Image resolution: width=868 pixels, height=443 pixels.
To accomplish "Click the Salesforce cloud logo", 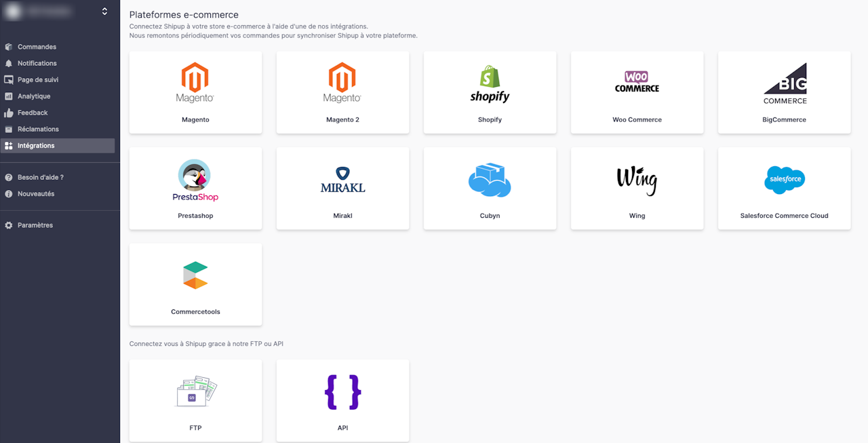I will coord(784,180).
